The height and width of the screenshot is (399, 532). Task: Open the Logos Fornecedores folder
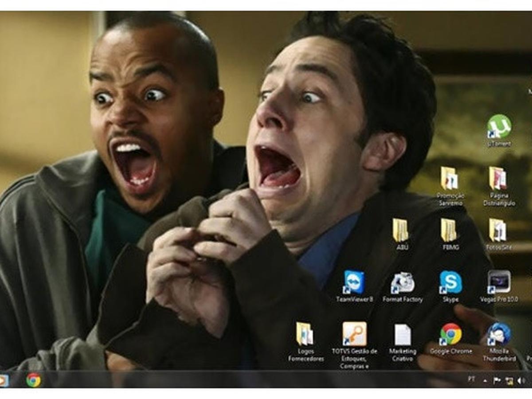pos(306,342)
